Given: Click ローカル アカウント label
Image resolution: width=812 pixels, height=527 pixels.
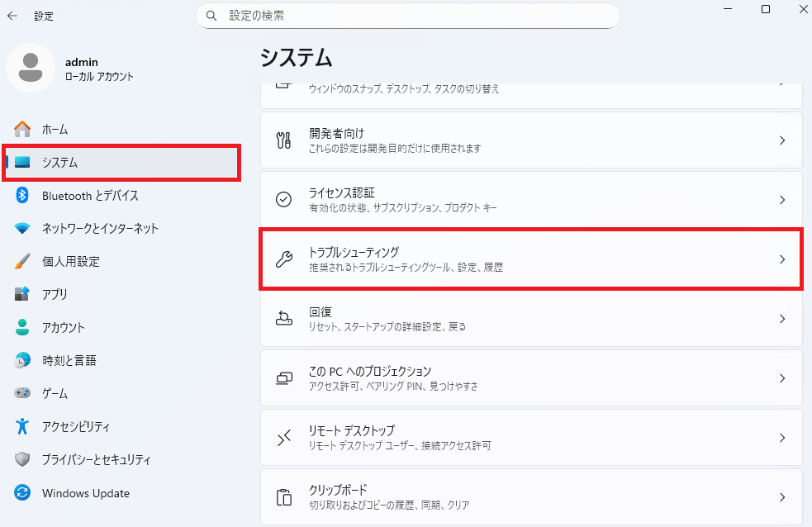Looking at the screenshot, I should pos(99,77).
